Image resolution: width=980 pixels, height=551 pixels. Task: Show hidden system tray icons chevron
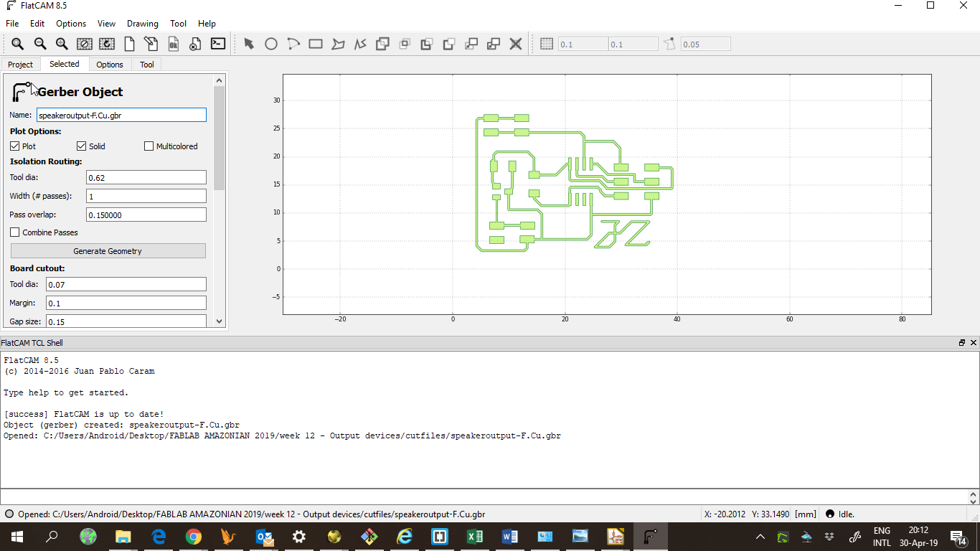(x=760, y=537)
